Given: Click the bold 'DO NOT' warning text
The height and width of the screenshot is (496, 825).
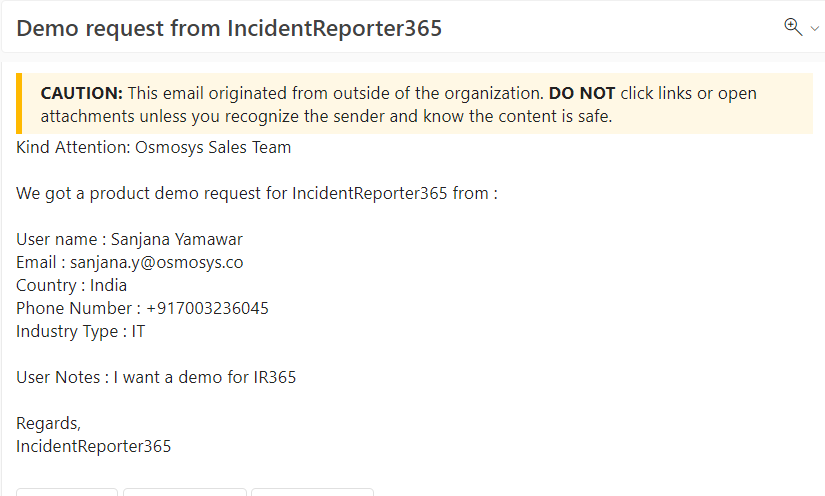Looking at the screenshot, I should coord(582,94).
